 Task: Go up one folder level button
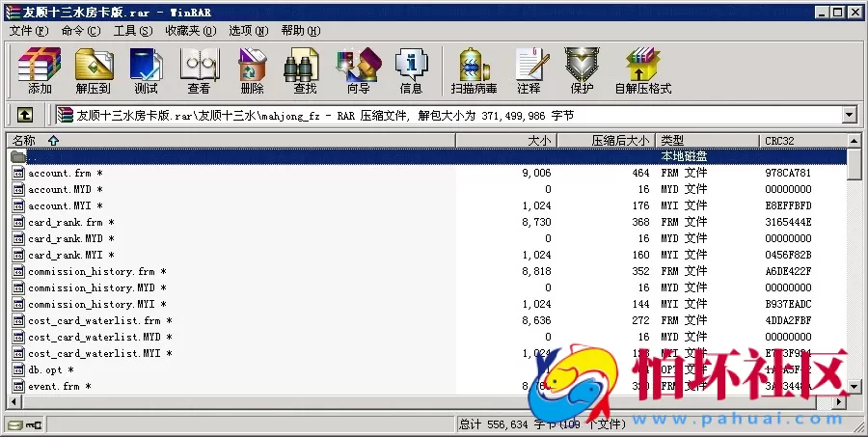[25, 116]
